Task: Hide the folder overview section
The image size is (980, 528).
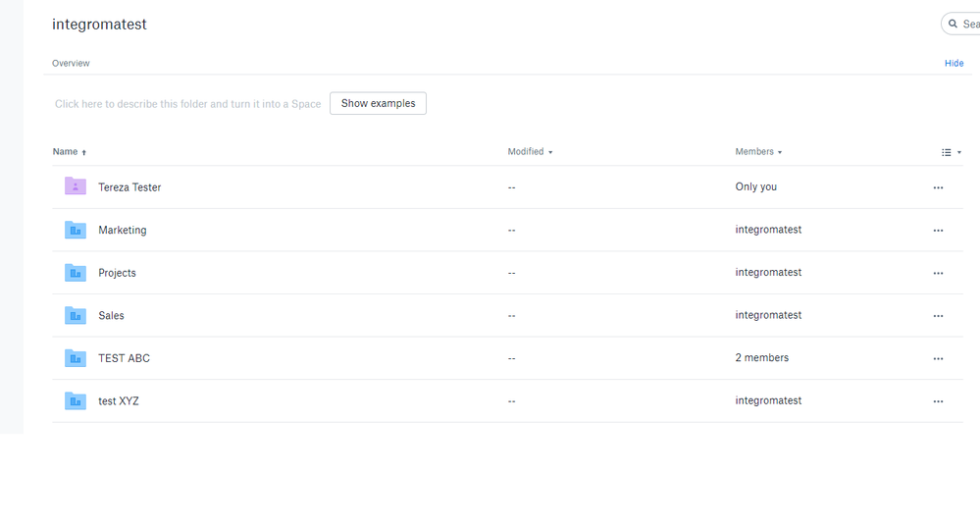Action: pos(954,63)
